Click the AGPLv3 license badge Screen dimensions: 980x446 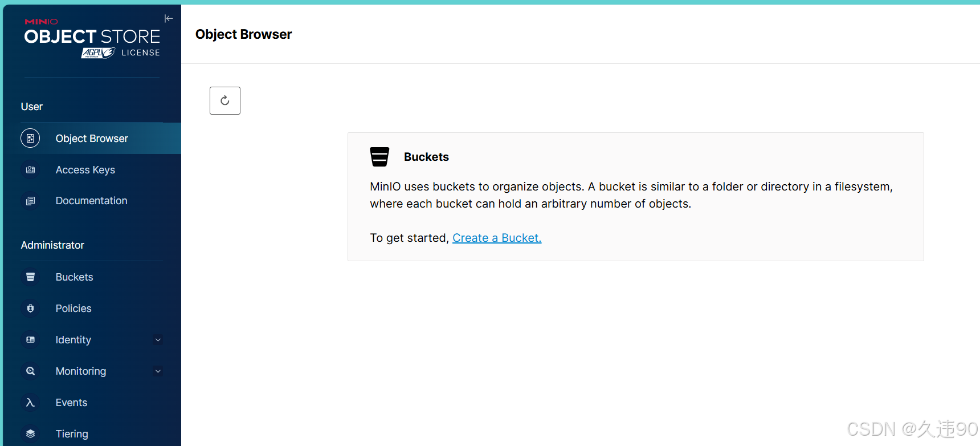pyautogui.click(x=98, y=53)
